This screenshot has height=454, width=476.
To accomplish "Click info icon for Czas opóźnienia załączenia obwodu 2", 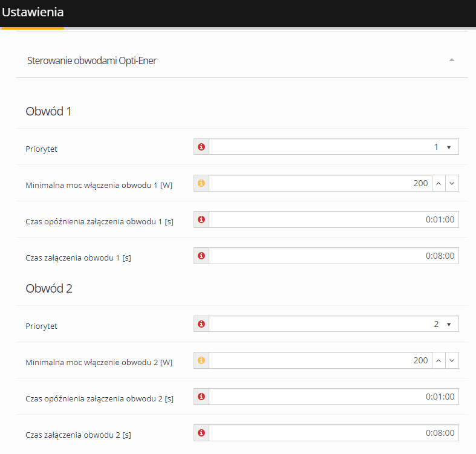I will click(x=201, y=397).
